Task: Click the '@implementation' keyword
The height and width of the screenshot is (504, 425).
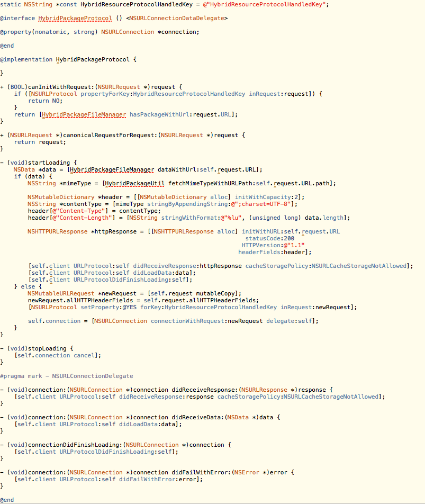Action: click(x=26, y=60)
